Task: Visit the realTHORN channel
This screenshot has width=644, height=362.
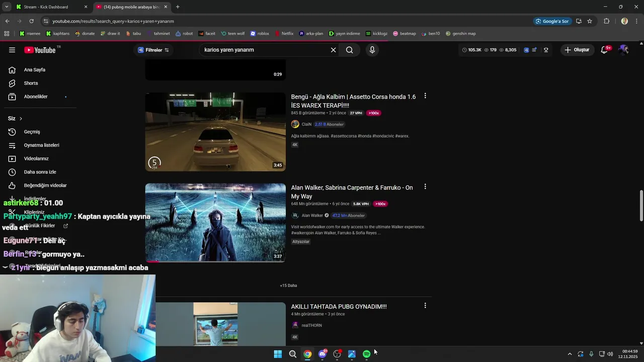Action: pyautogui.click(x=311, y=325)
